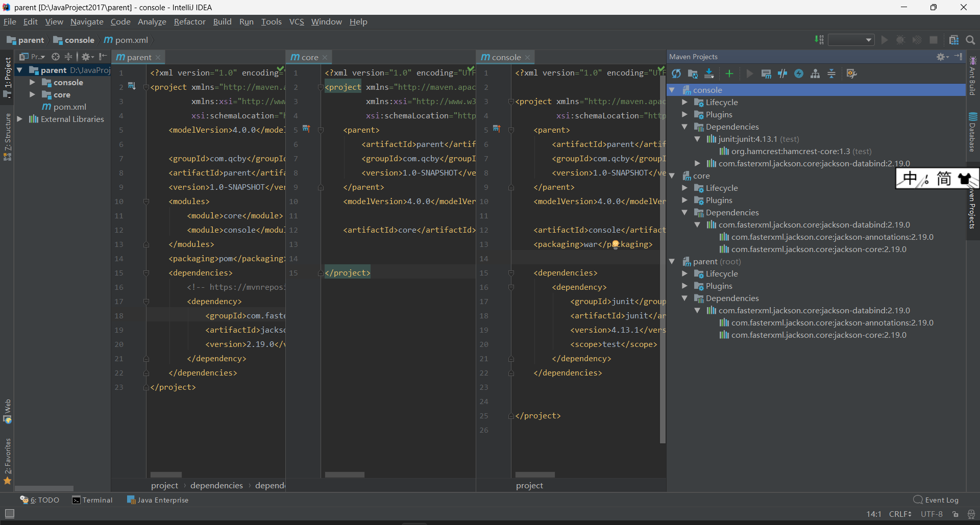The image size is (980, 525).
Task: Click CRLF line separator in status bar
Action: (900, 514)
